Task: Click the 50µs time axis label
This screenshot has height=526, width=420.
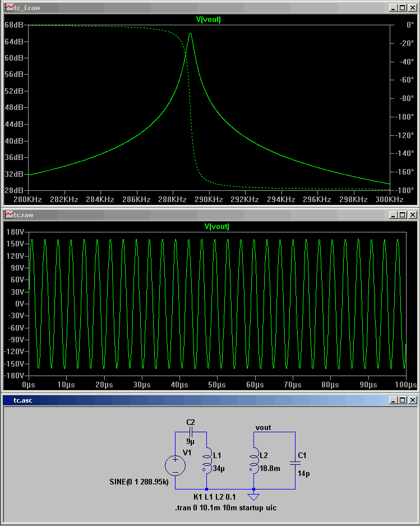Action: coord(217,385)
